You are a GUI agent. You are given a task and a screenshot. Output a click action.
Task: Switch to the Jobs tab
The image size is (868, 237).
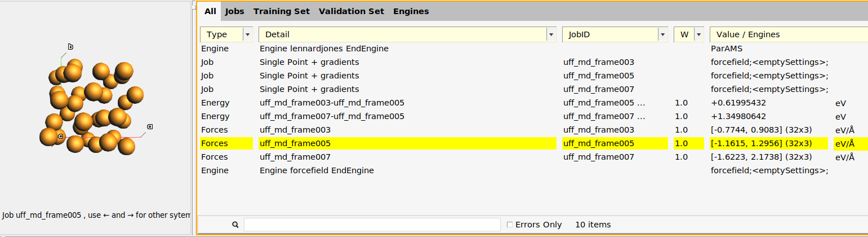tap(234, 11)
